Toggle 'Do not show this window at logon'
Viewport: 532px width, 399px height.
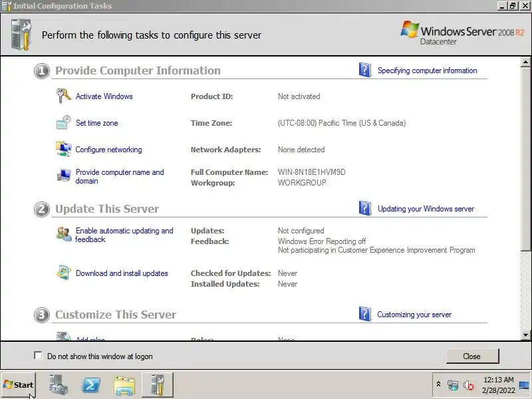tap(38, 356)
